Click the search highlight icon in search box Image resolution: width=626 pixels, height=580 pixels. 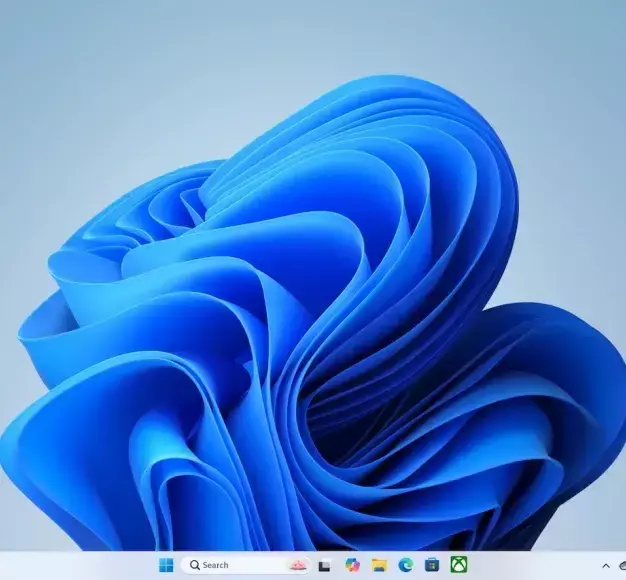[x=298, y=565]
